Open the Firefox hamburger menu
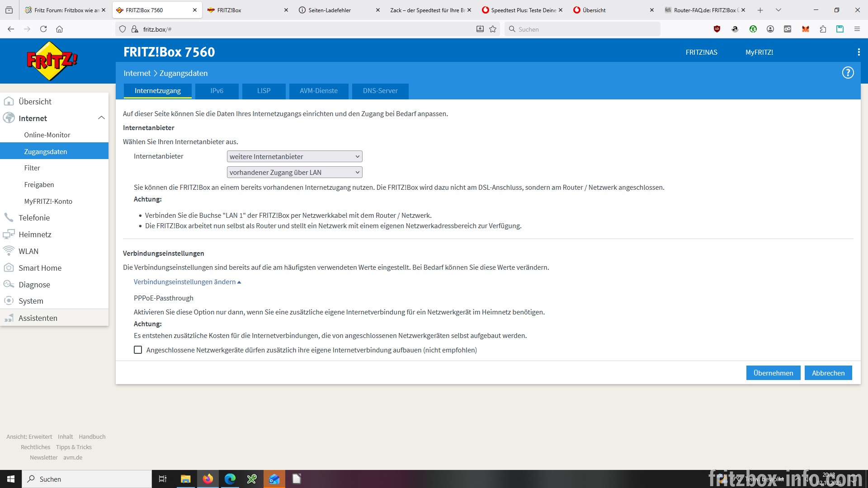This screenshot has width=868, height=488. coord(857,29)
